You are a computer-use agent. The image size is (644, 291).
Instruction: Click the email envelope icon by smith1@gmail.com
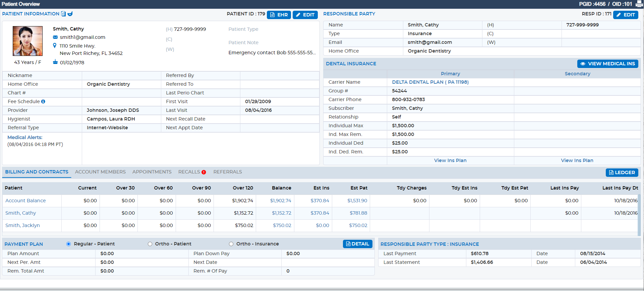tap(55, 37)
